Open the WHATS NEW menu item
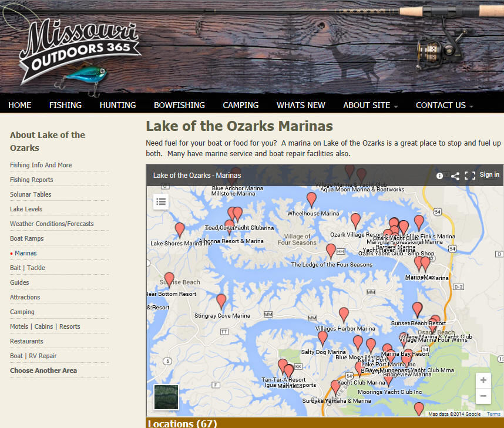The image size is (504, 428). [301, 106]
